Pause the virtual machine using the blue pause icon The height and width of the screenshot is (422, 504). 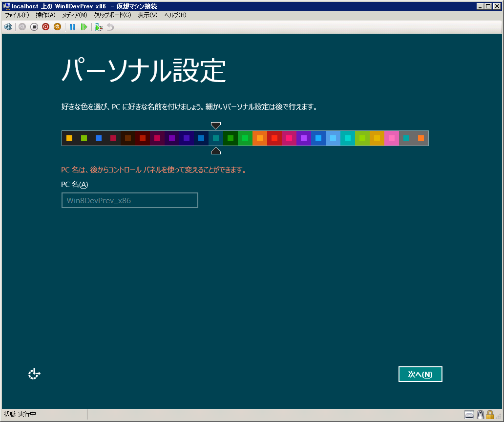[x=72, y=27]
